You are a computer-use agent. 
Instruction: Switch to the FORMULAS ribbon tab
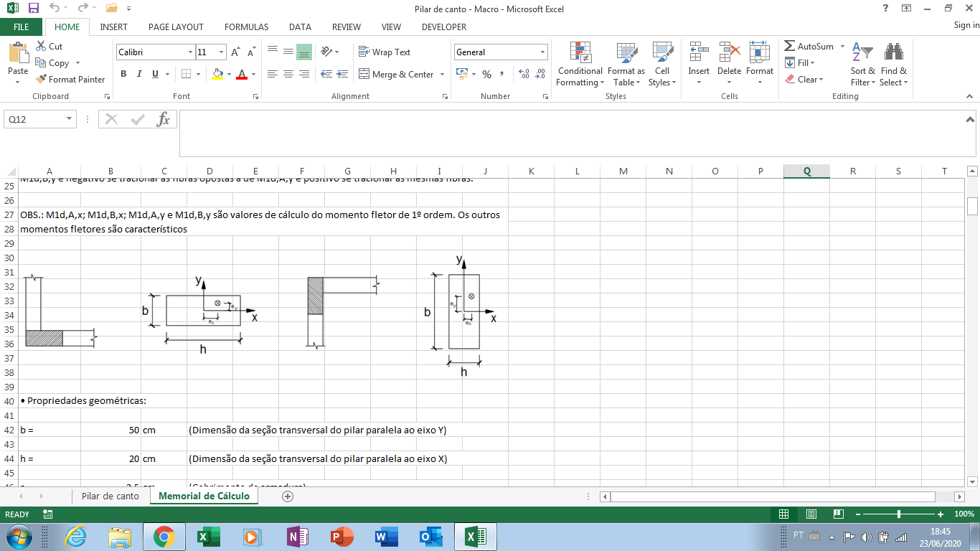pyautogui.click(x=246, y=27)
